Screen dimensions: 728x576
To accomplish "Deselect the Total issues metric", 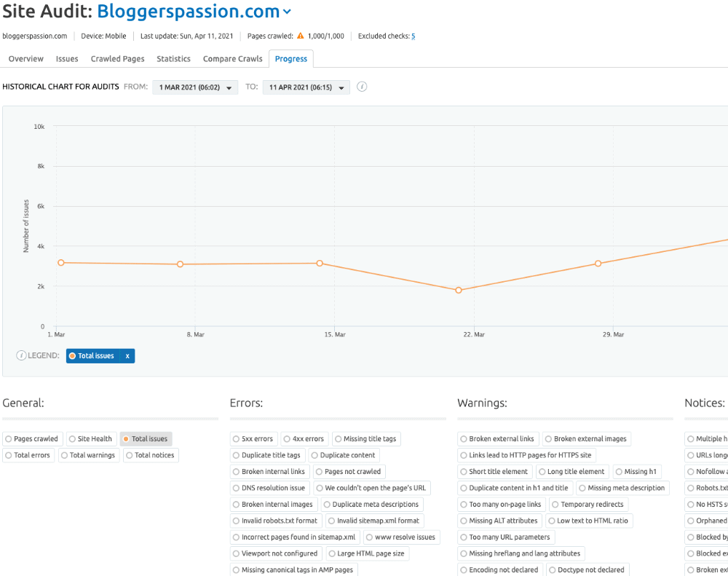I will tap(146, 439).
